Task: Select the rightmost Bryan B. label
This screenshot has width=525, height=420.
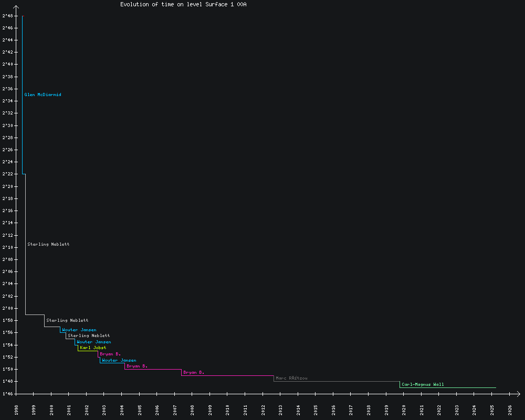Action: pos(194,372)
